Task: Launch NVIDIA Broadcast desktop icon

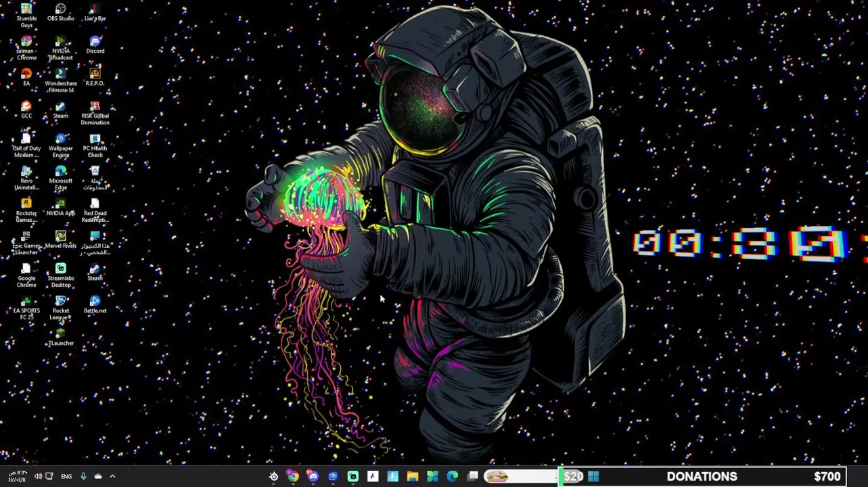Action: pyautogui.click(x=61, y=48)
